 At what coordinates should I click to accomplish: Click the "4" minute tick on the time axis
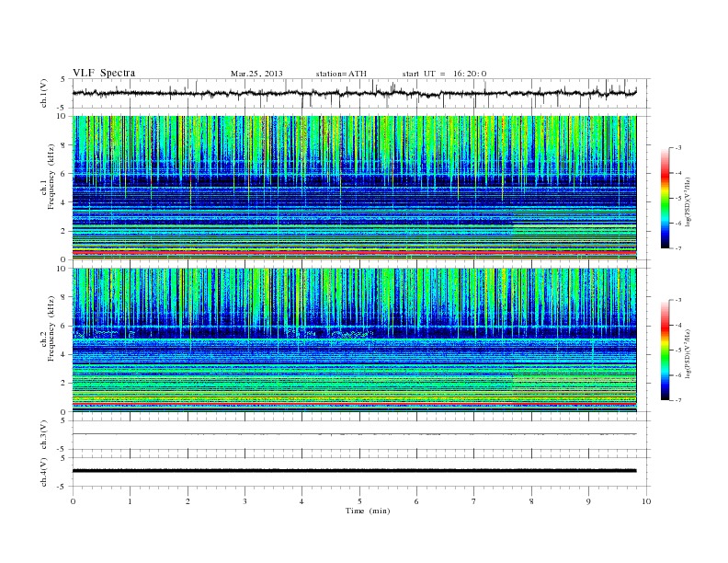(x=301, y=501)
